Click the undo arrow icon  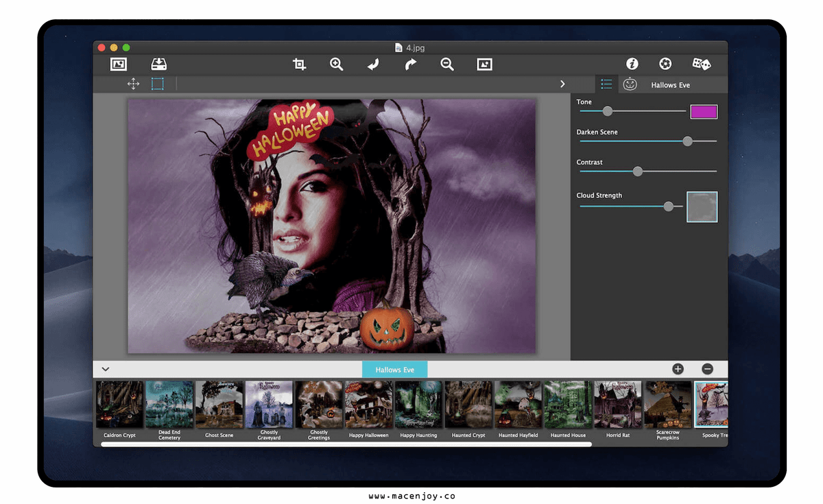[373, 64]
